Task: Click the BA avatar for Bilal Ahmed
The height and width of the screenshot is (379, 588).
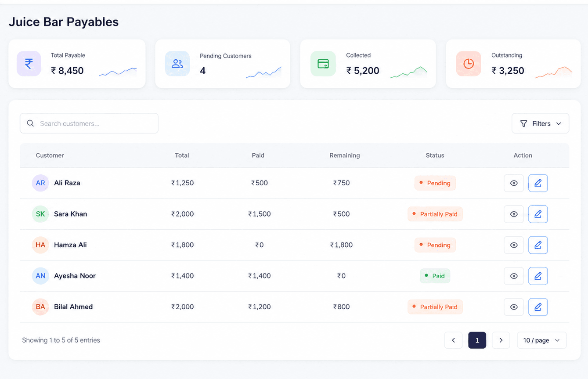Action: pyautogui.click(x=40, y=307)
